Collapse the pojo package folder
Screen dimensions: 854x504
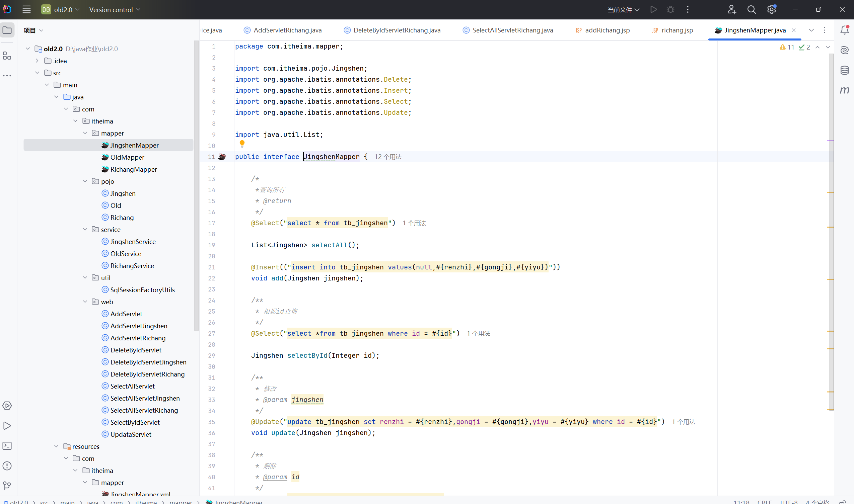click(85, 181)
